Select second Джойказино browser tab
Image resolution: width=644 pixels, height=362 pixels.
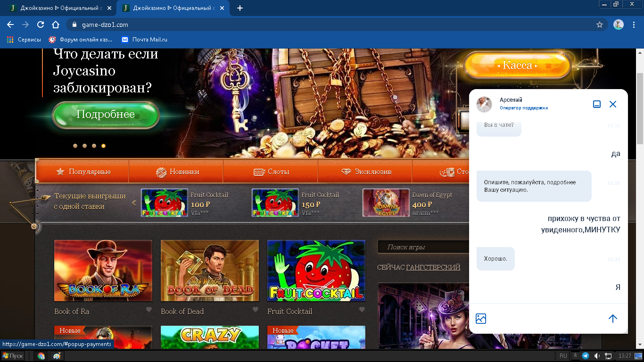click(173, 8)
